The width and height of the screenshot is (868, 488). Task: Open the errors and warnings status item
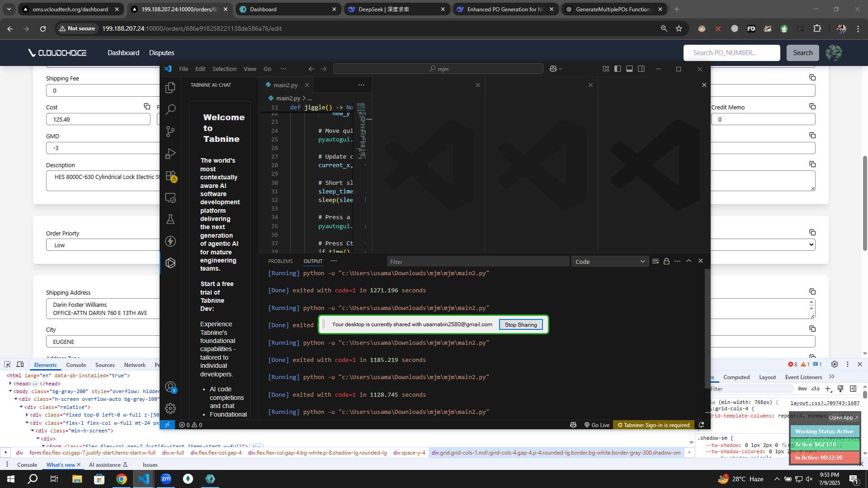click(x=190, y=425)
